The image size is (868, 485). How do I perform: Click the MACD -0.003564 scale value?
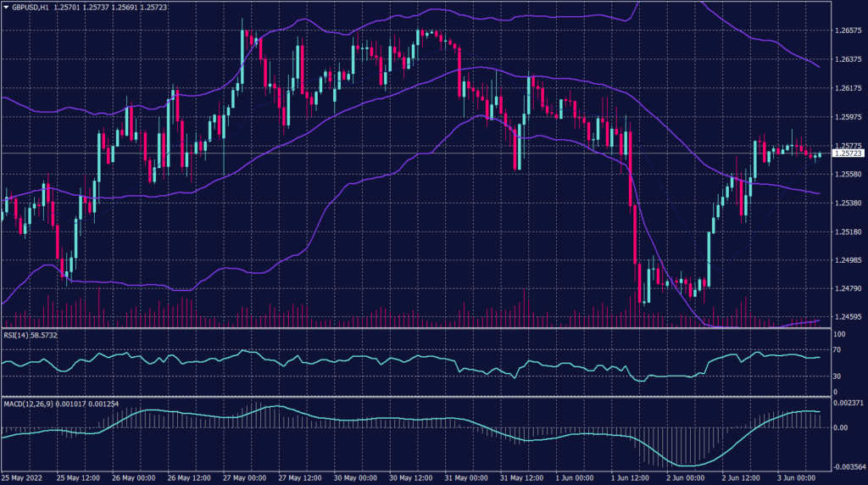click(x=848, y=466)
